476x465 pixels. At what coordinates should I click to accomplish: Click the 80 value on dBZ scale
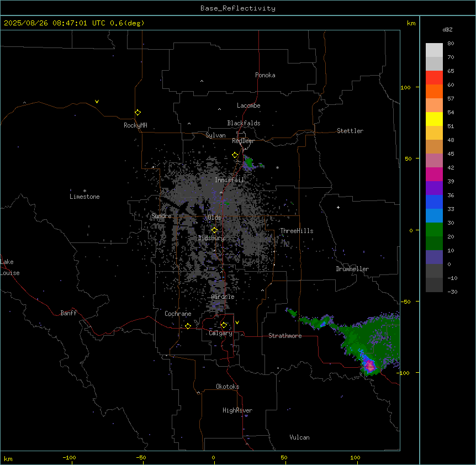tap(451, 44)
